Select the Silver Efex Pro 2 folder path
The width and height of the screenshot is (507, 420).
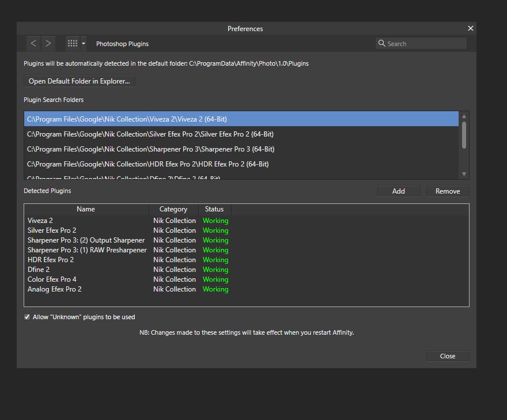150,134
